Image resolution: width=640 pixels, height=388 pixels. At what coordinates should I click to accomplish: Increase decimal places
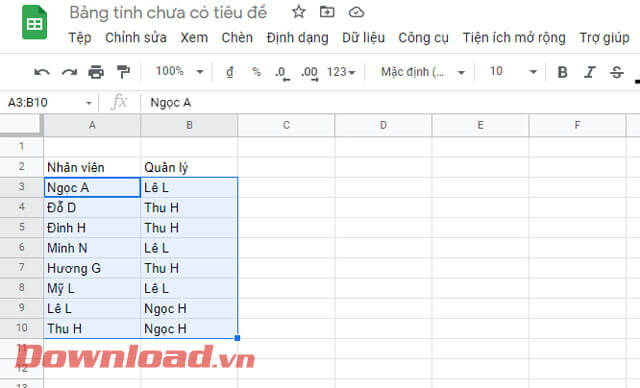(x=310, y=73)
